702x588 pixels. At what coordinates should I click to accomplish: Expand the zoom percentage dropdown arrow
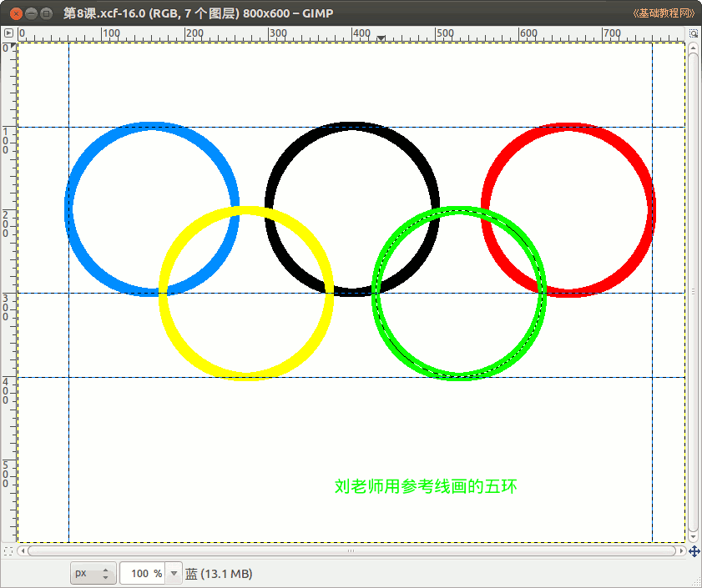click(x=174, y=573)
